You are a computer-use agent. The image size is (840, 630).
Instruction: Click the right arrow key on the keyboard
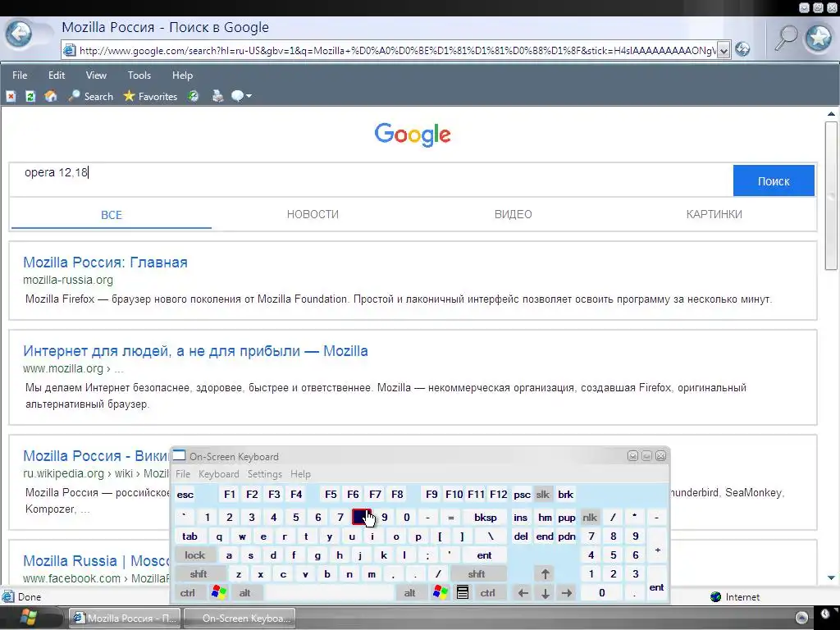(x=567, y=593)
